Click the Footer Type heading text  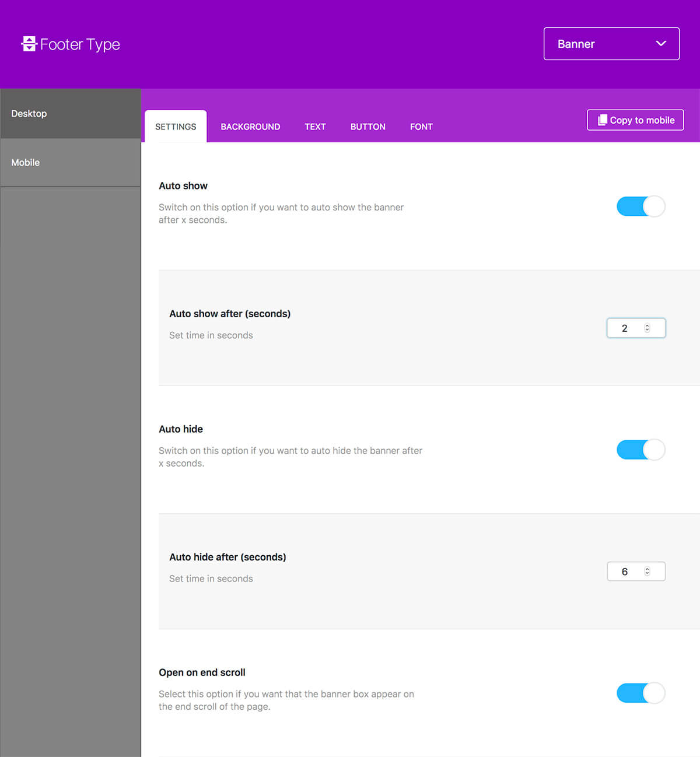pyautogui.click(x=80, y=44)
